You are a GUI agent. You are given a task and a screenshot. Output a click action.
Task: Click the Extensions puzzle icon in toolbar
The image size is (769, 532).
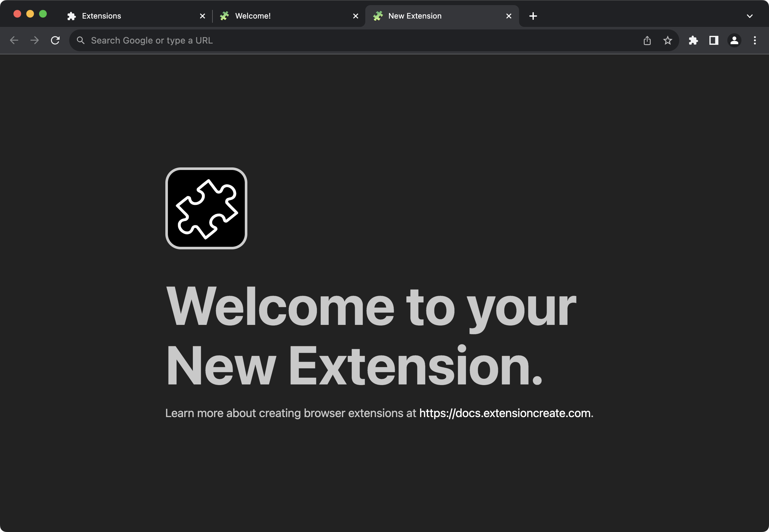[x=693, y=40]
